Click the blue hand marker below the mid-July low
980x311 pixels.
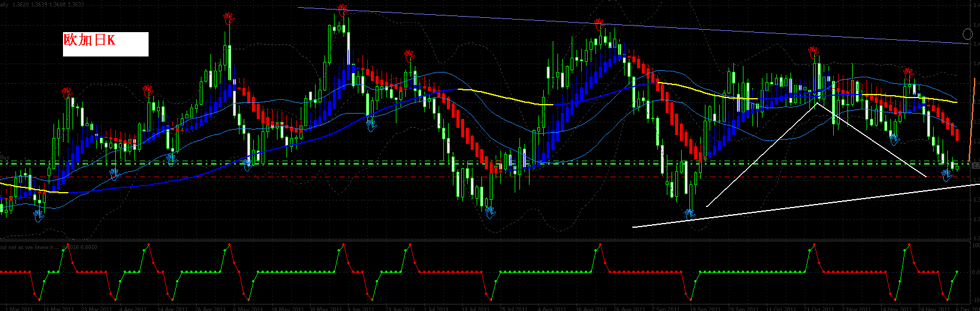tap(490, 212)
